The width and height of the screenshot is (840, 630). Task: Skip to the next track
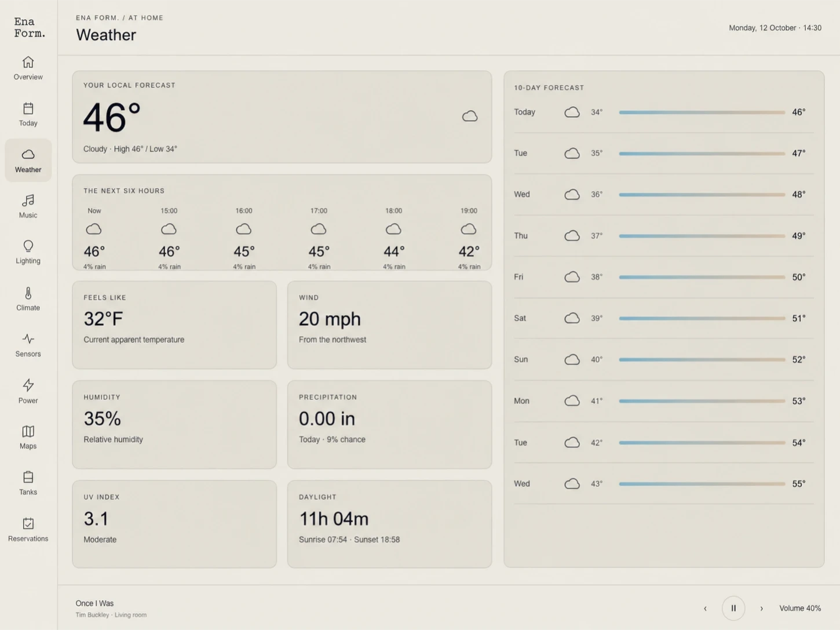point(761,609)
